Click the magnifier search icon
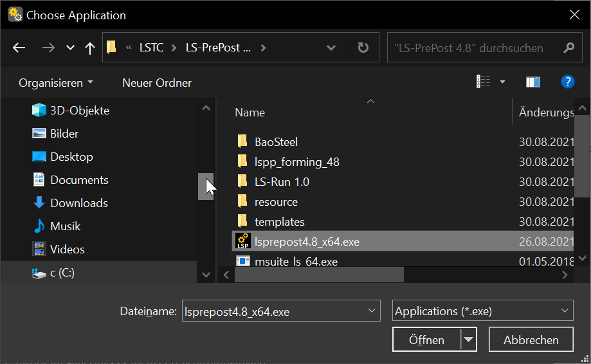 (568, 48)
